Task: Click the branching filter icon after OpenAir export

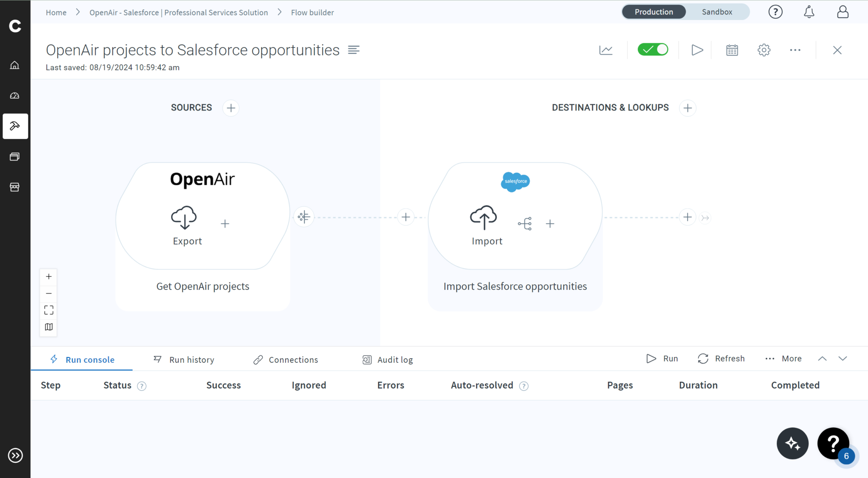Action: [303, 217]
